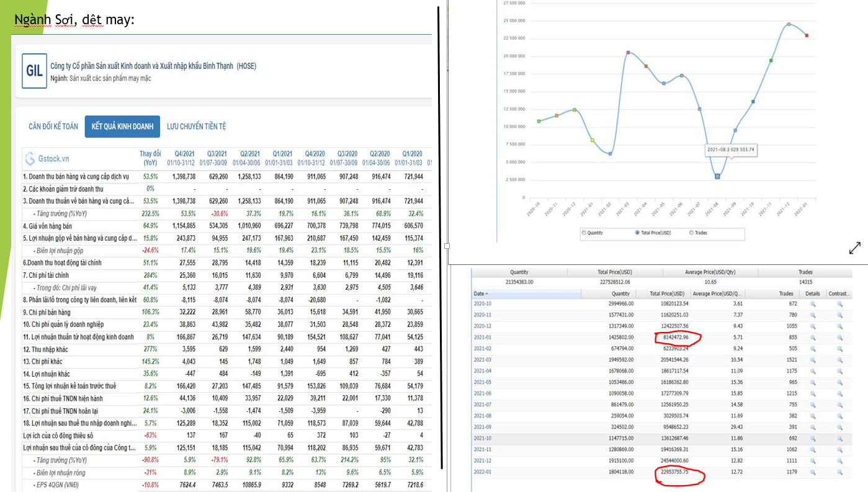Sort by the Average Price column header
868x492 pixels.
[x=718, y=293]
